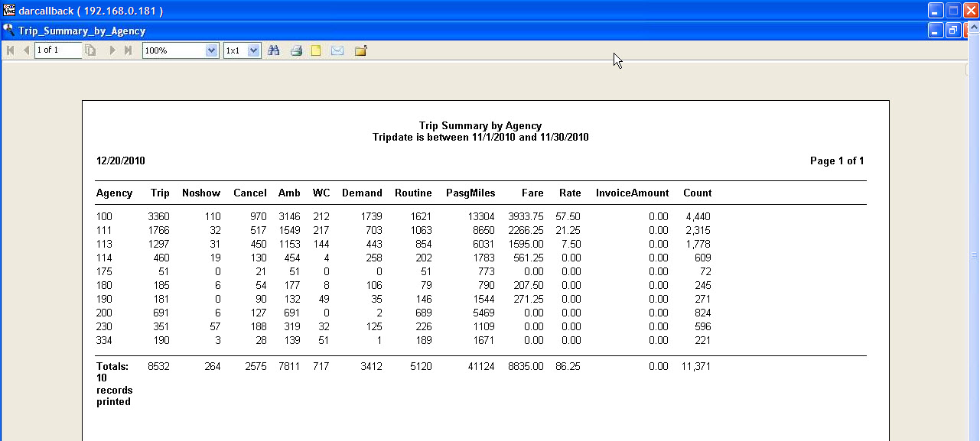980x441 pixels.
Task: Click agency number '175'
Action: [x=104, y=272]
